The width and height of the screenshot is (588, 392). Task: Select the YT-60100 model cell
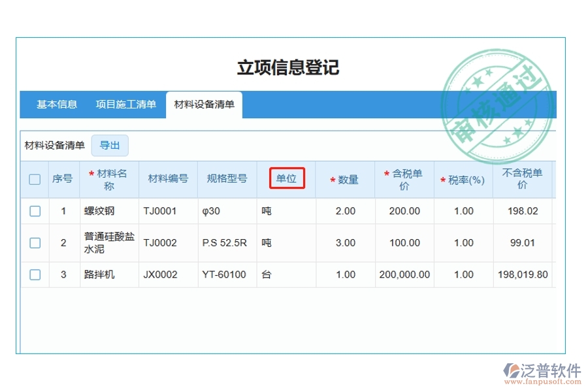pos(226,274)
